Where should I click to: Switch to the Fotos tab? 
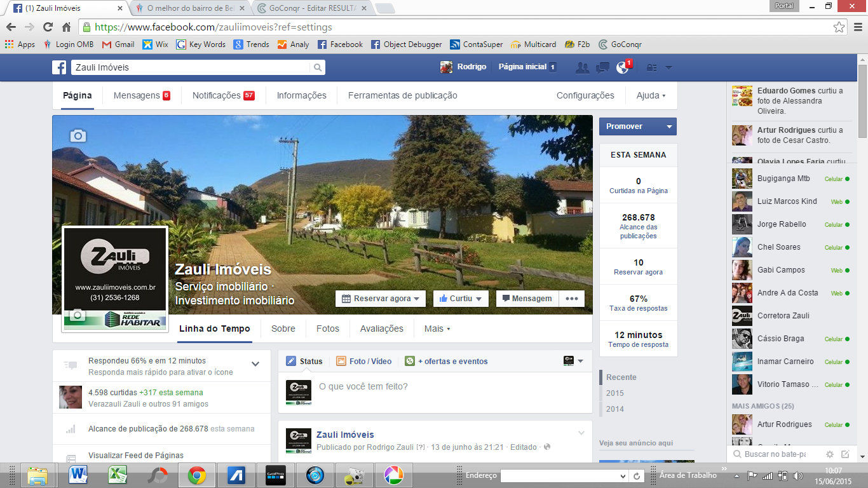click(328, 329)
